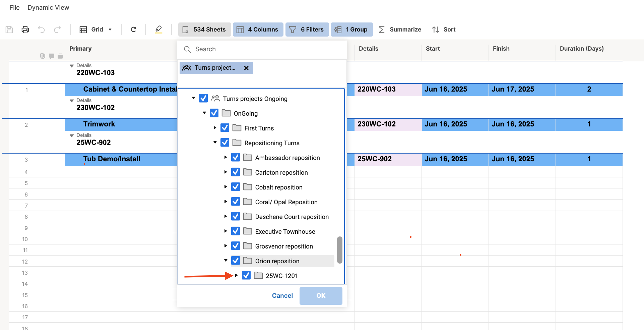Click the Redo arrow icon
This screenshot has width=644, height=330.
click(57, 30)
